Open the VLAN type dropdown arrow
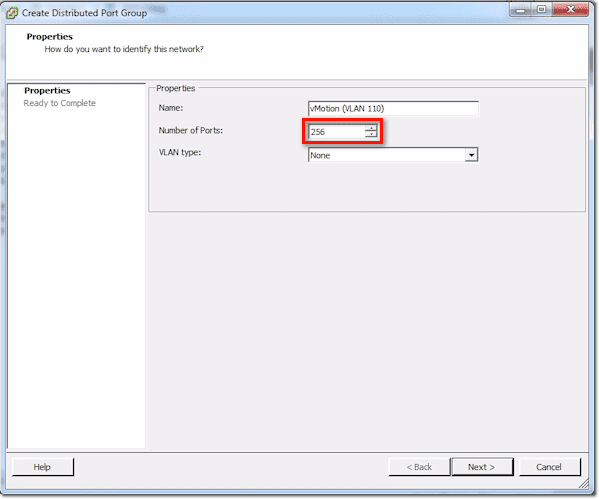The image size is (599, 499). (x=471, y=155)
